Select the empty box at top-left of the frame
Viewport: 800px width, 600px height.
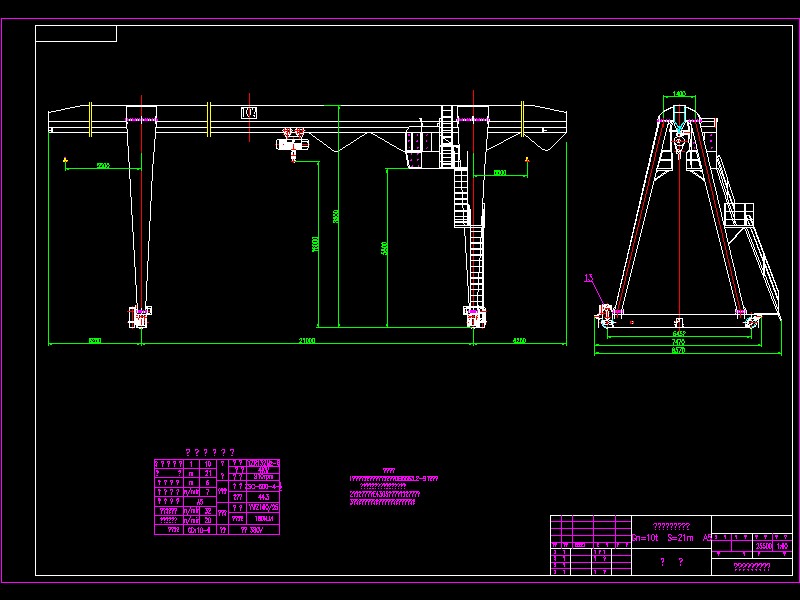coord(76,34)
